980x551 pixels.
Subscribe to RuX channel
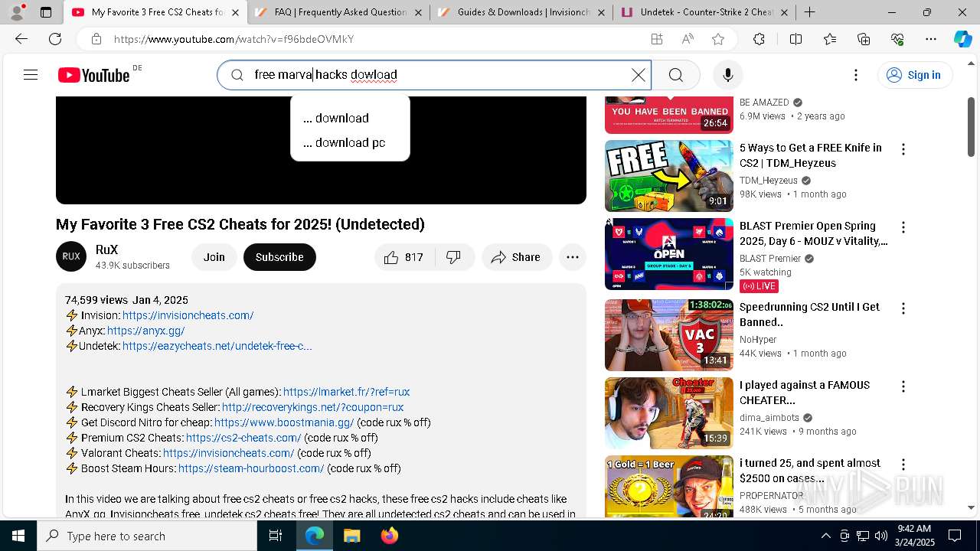[x=279, y=257]
